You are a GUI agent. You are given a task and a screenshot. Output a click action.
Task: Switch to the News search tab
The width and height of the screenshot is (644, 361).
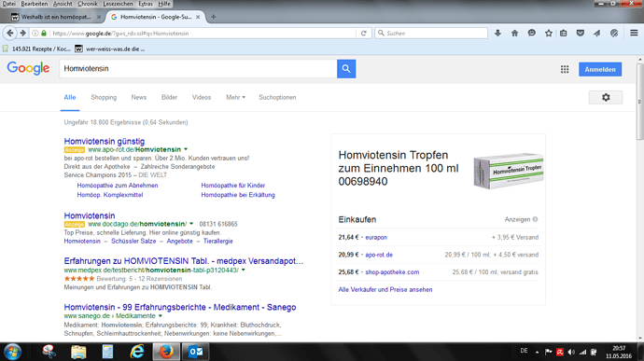click(139, 97)
